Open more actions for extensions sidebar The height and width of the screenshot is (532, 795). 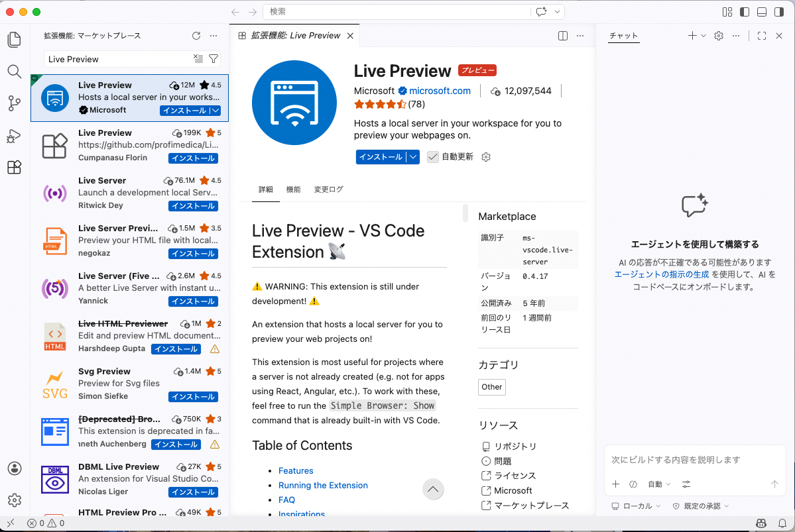pyautogui.click(x=214, y=36)
